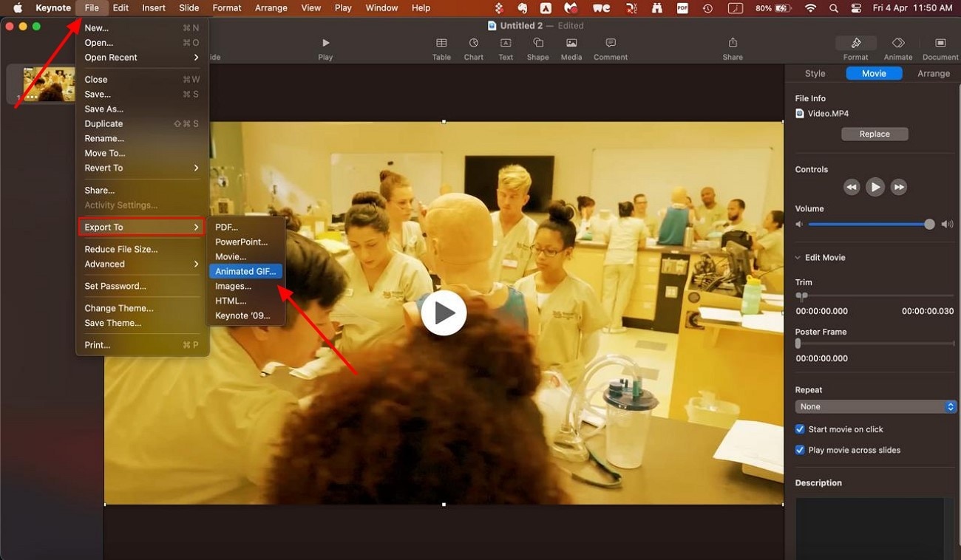Screen dimensions: 961x560
Task: Choose Animated GIF… export option
Action: [x=245, y=271]
